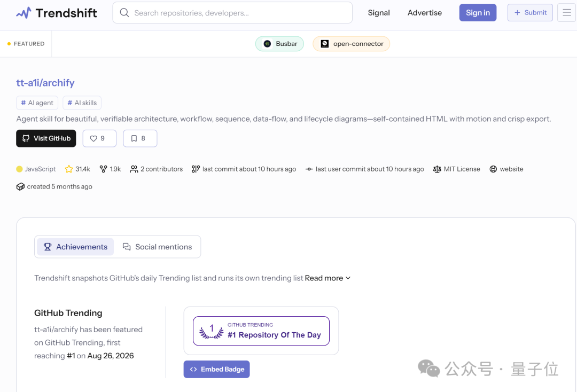Click the Submit button
Screen dimensions: 577x392
[530, 13]
